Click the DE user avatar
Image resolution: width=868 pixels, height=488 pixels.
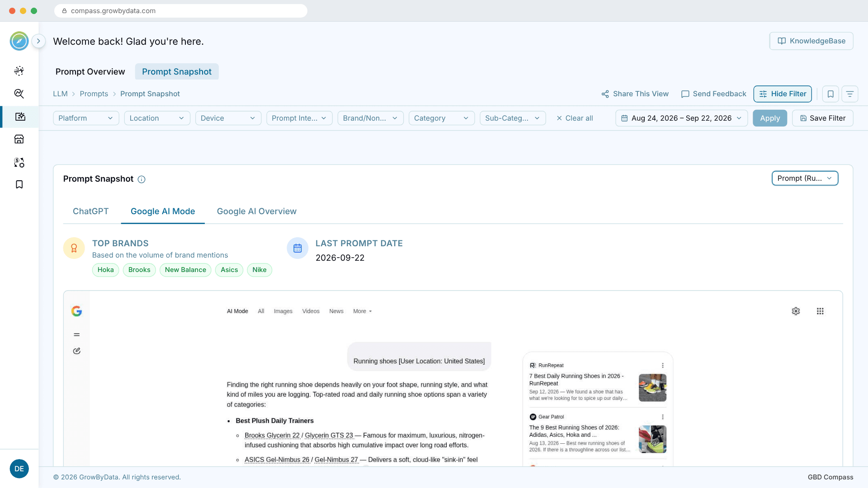(x=19, y=469)
